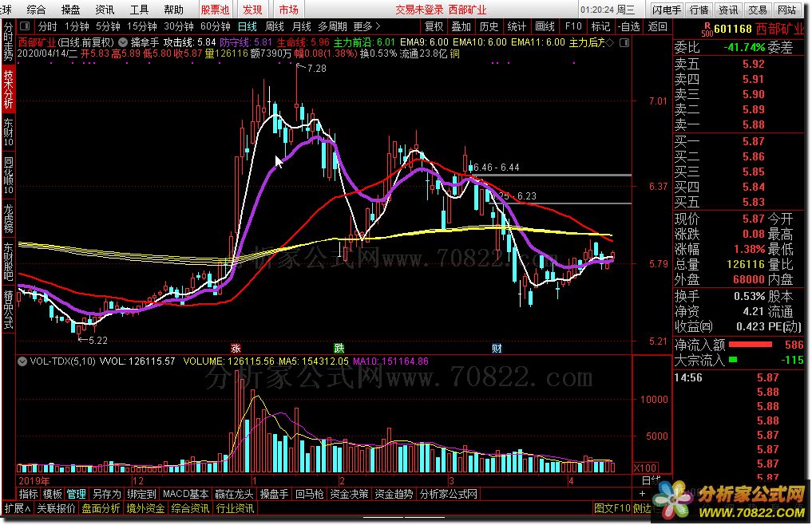Click the plus button beside indicator tabs

(x=642, y=494)
